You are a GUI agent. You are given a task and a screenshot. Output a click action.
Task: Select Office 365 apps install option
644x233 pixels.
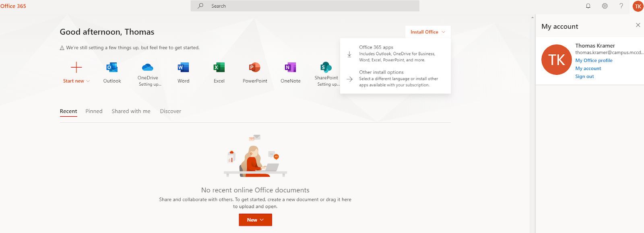point(395,54)
